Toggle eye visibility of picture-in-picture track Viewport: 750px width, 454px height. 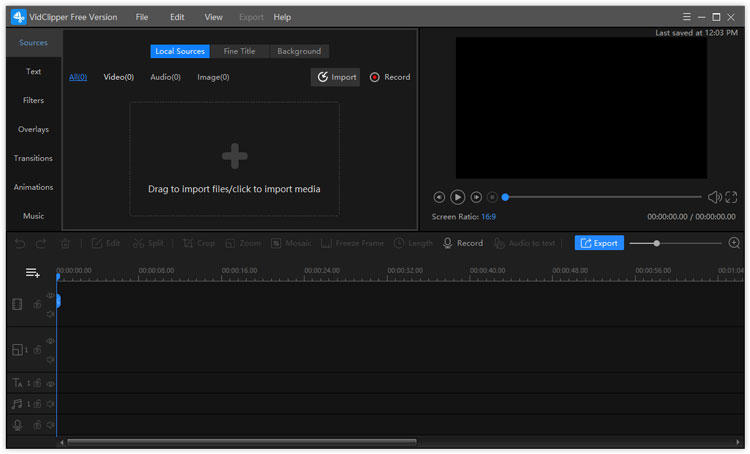pyautogui.click(x=50, y=341)
